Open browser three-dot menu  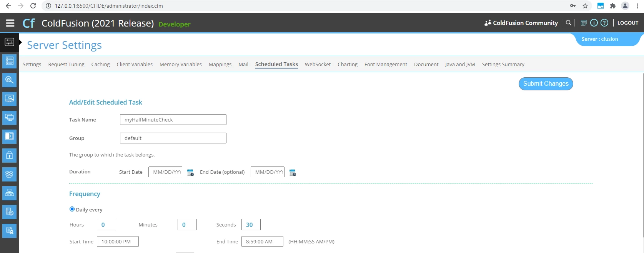pyautogui.click(x=637, y=6)
